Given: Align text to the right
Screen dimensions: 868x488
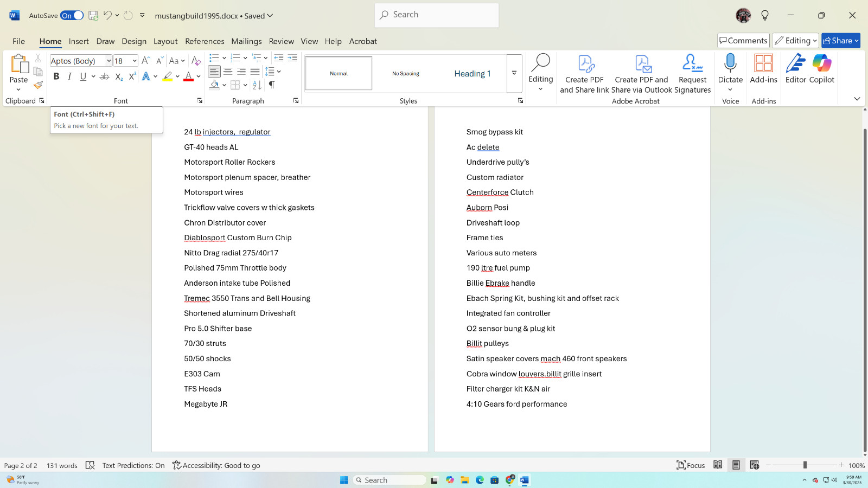Looking at the screenshot, I should click(241, 72).
